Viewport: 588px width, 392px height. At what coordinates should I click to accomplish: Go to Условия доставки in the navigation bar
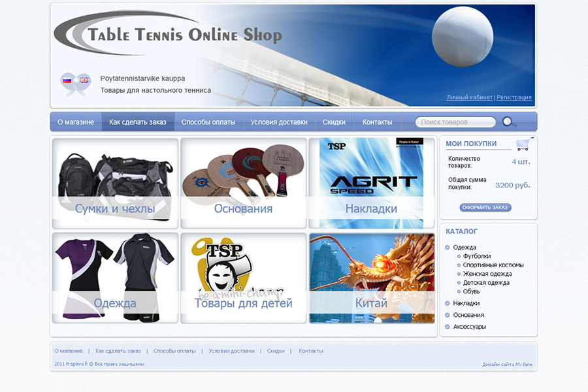278,122
